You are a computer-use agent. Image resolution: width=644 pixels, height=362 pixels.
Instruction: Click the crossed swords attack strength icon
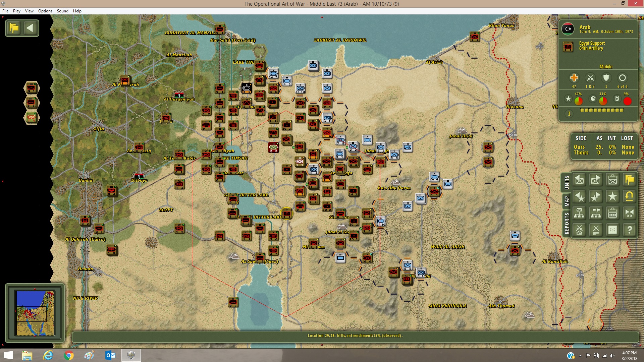pyautogui.click(x=590, y=78)
